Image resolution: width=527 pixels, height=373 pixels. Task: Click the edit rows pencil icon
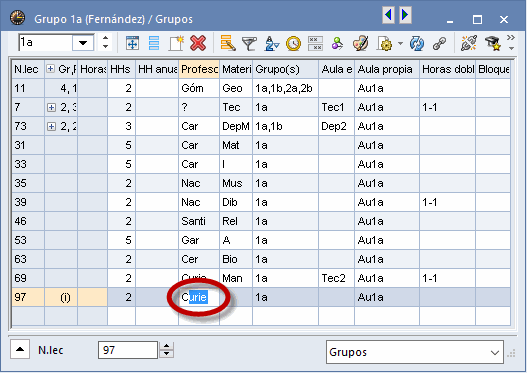pyautogui.click(x=228, y=43)
